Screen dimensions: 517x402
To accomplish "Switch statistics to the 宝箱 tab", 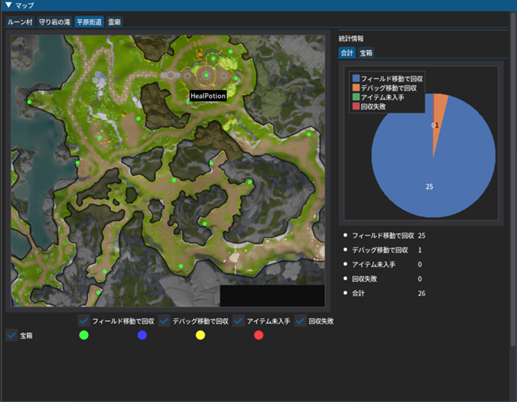I will pyautogui.click(x=366, y=53).
